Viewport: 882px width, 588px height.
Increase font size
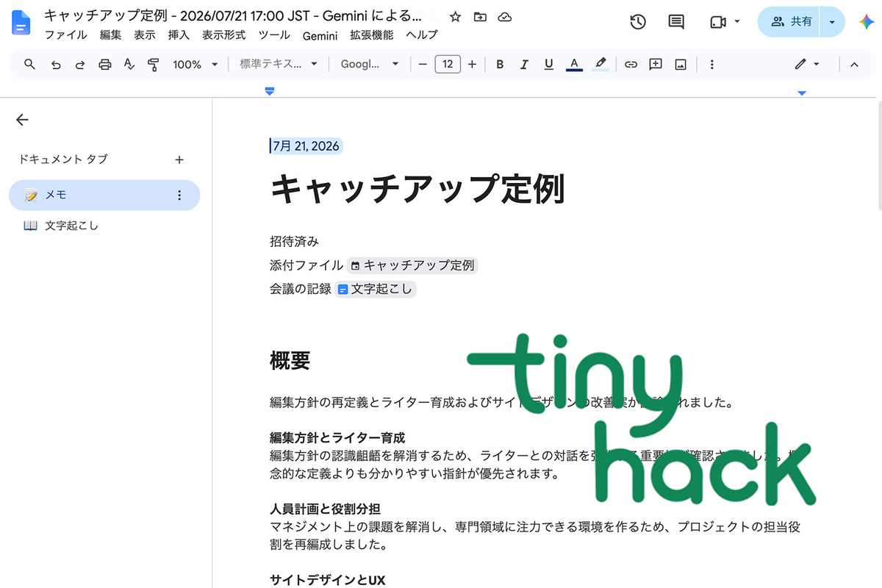point(472,65)
